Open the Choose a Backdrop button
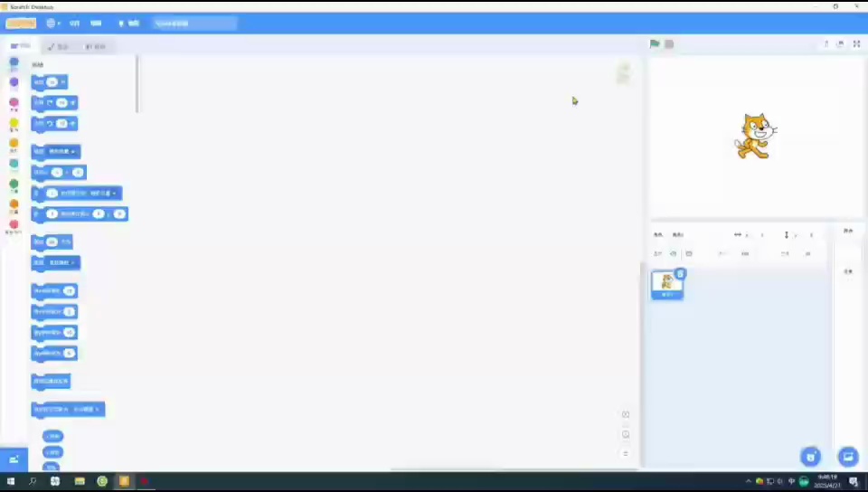Image resolution: width=868 pixels, height=492 pixels. [x=847, y=457]
